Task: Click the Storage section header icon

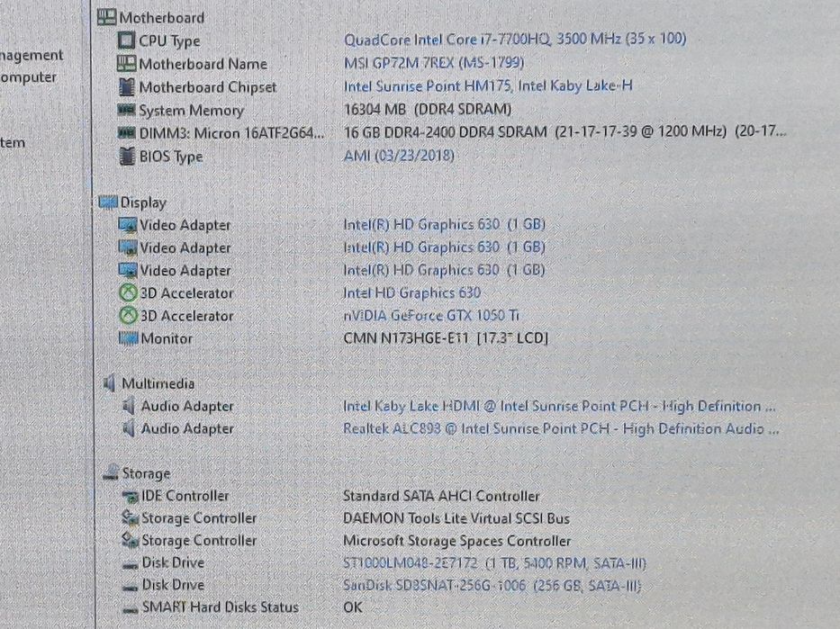Action: [x=111, y=472]
